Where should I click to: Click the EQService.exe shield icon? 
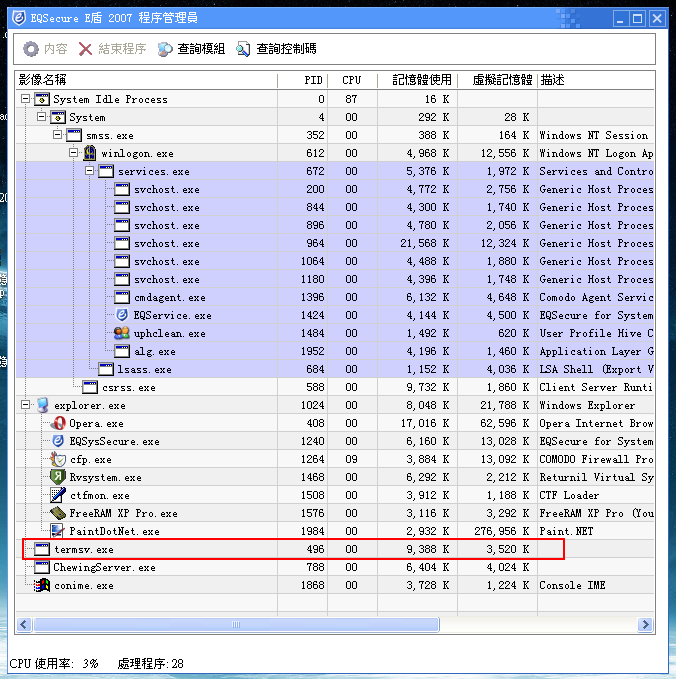pos(122,315)
